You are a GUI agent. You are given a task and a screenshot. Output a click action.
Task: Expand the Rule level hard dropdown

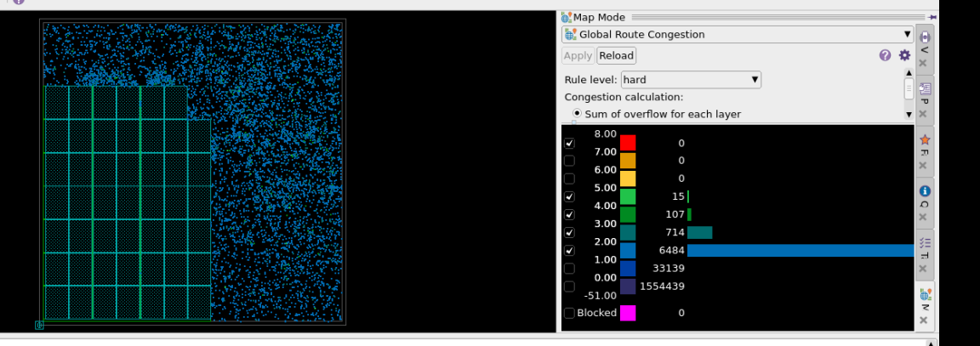coord(690,80)
